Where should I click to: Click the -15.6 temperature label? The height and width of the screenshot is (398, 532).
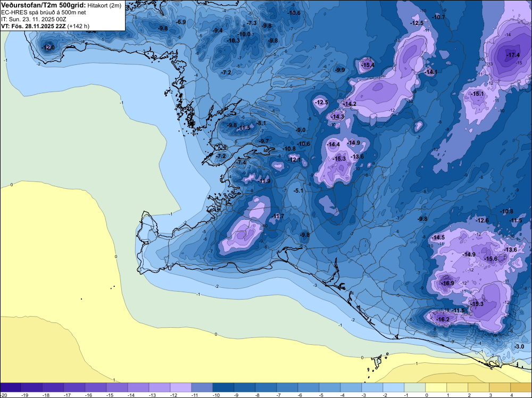[491, 259]
